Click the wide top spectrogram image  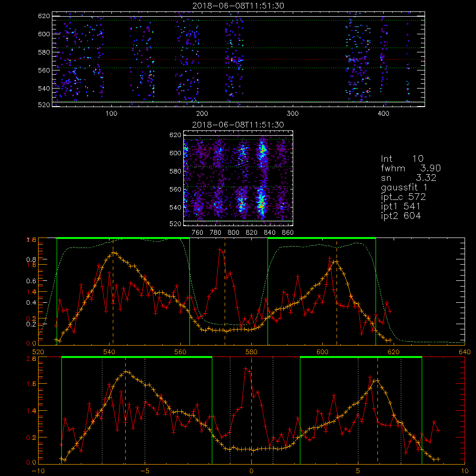coord(238,59)
